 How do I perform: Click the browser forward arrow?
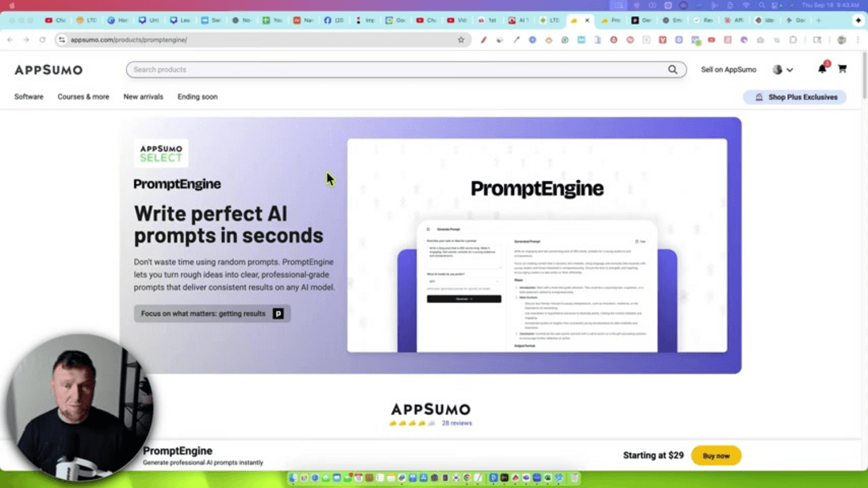25,39
